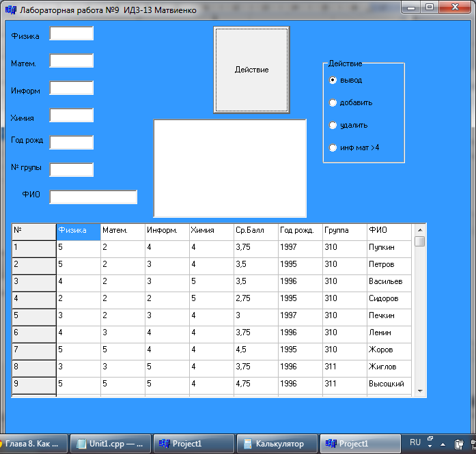Click the large Действие button
This screenshot has height=454, width=476.
point(251,70)
